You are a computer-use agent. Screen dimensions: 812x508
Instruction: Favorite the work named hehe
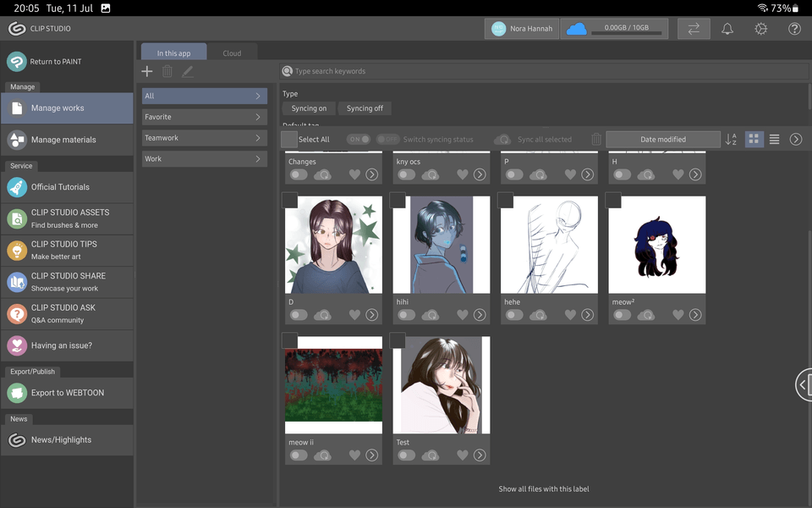coord(570,315)
